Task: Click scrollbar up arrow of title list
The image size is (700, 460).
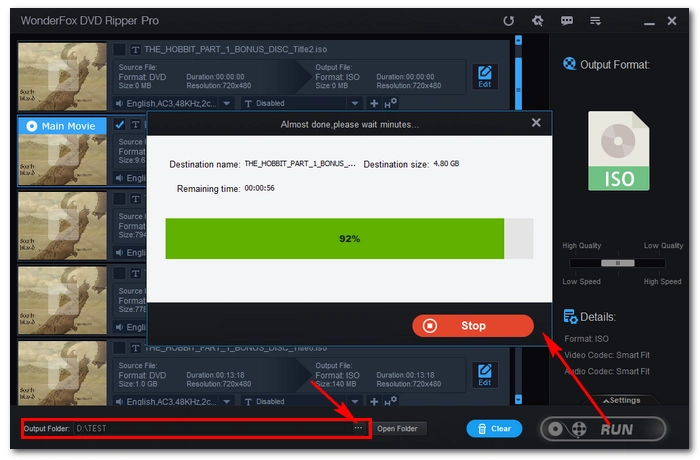Action: point(518,41)
